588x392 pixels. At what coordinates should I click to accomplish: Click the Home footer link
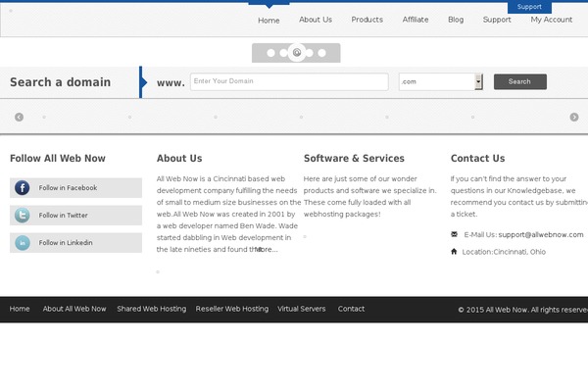click(x=20, y=309)
